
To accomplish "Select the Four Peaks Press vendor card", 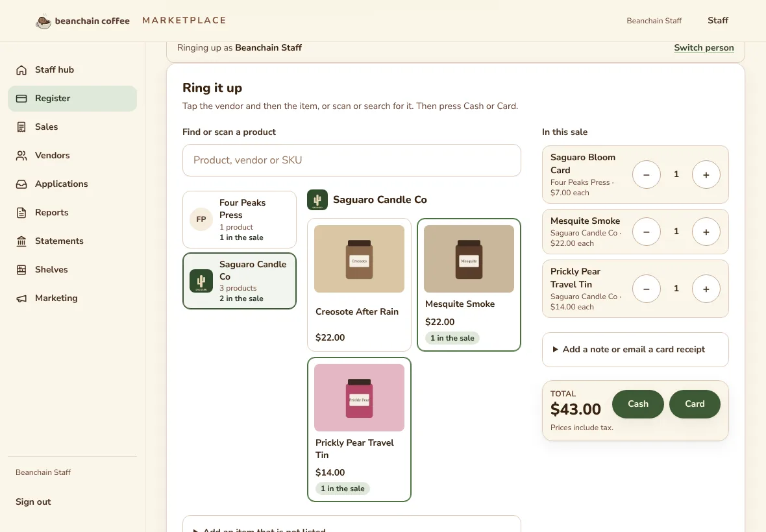I will (240, 220).
